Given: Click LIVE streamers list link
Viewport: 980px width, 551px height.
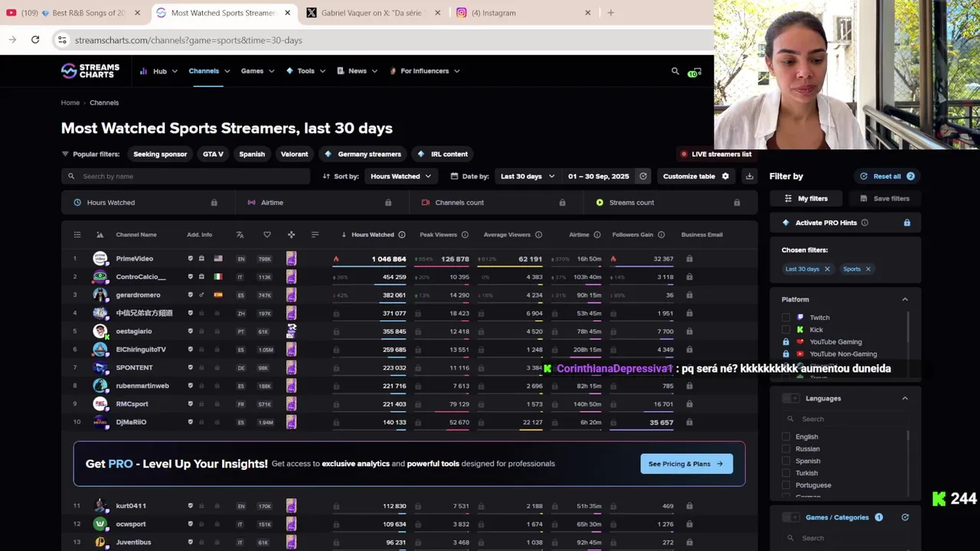Looking at the screenshot, I should pyautogui.click(x=716, y=154).
